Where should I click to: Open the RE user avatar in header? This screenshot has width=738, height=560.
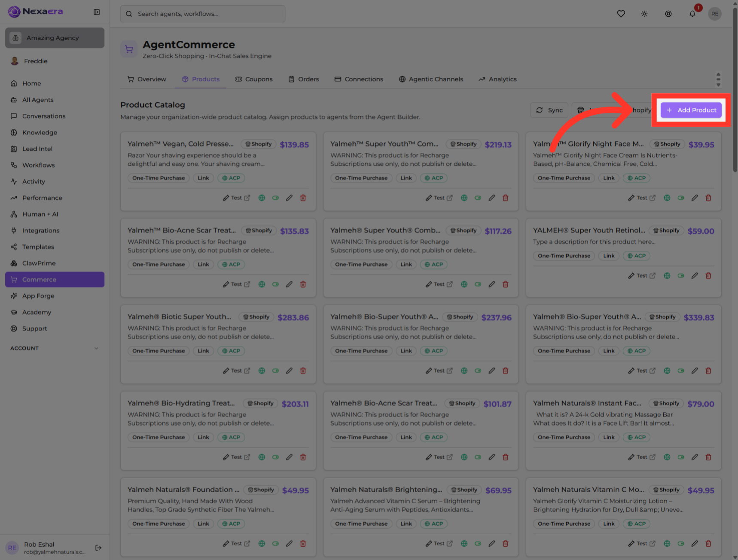[715, 14]
